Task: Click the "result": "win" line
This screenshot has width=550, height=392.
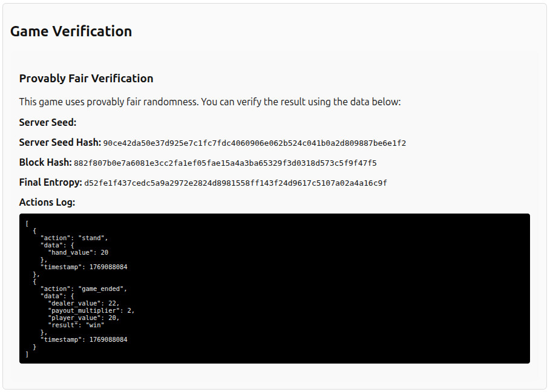Action: [76, 325]
